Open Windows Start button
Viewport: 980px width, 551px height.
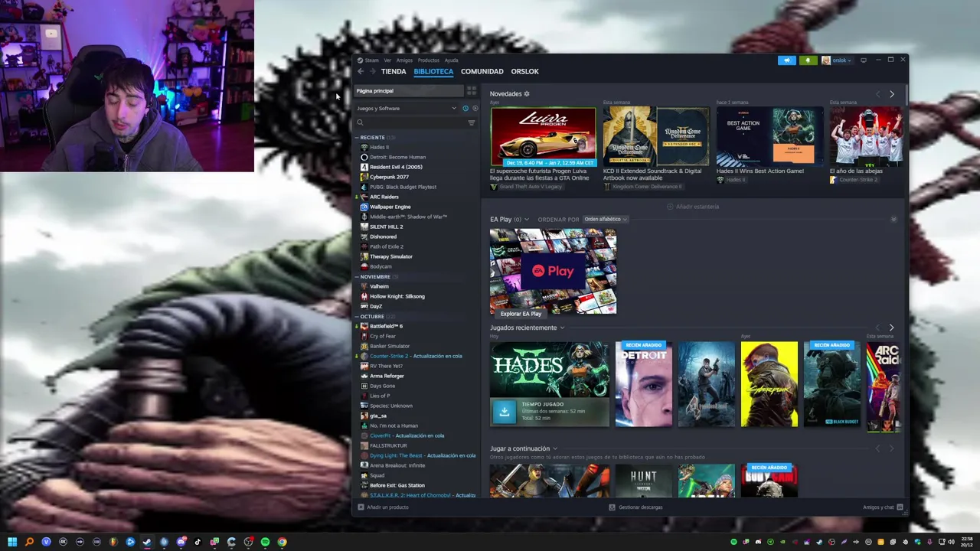tap(12, 542)
